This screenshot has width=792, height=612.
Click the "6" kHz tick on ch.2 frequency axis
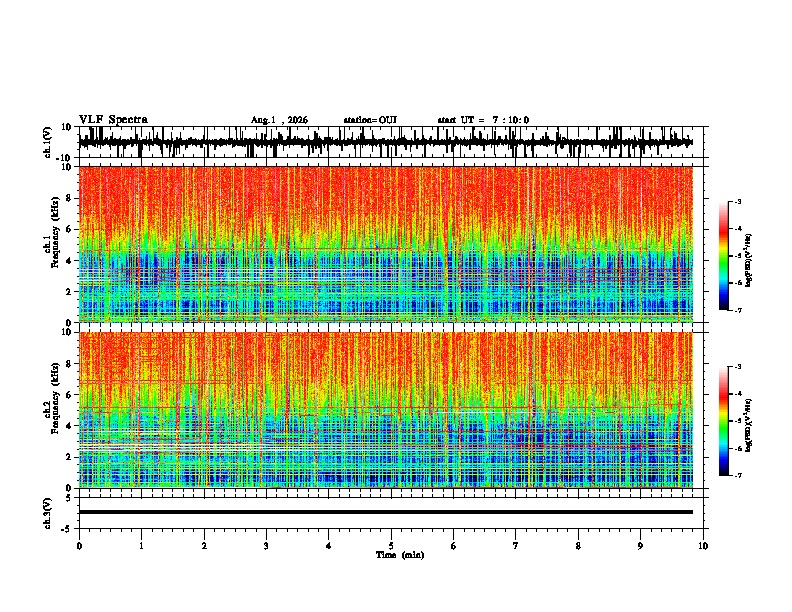tap(70, 394)
